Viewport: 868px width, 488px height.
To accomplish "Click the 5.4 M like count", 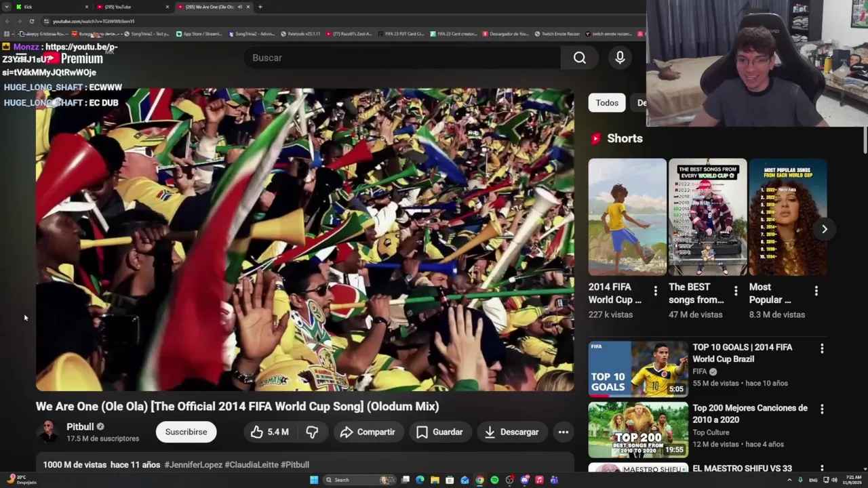I will click(x=278, y=432).
